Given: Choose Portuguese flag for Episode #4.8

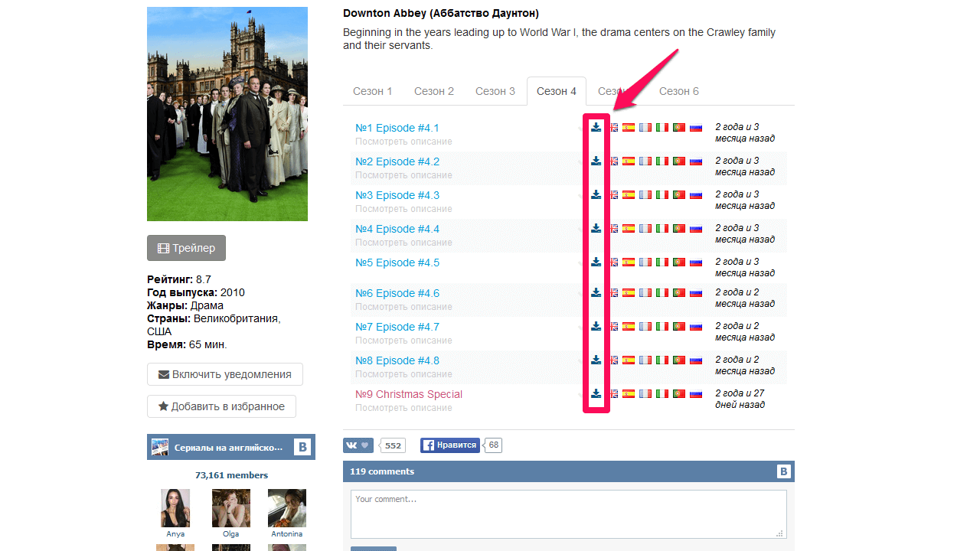Looking at the screenshot, I should click(679, 360).
